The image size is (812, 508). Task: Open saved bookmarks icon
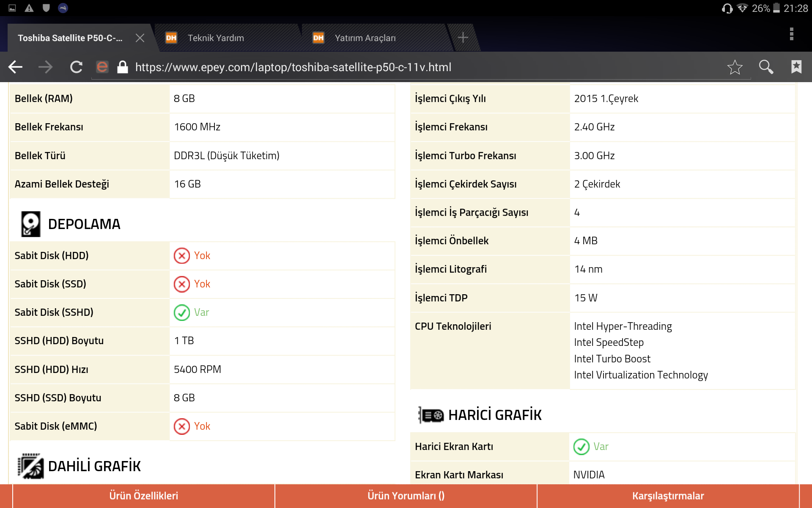pyautogui.click(x=796, y=67)
